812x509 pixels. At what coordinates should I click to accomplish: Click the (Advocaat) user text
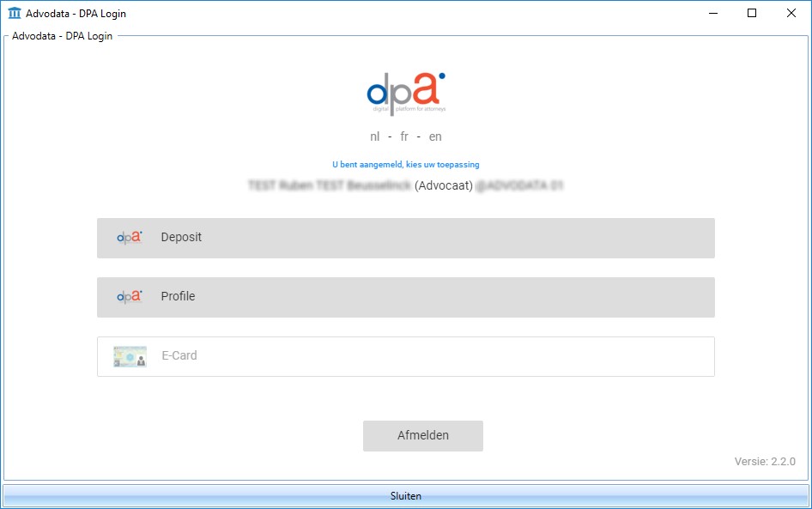(x=443, y=185)
